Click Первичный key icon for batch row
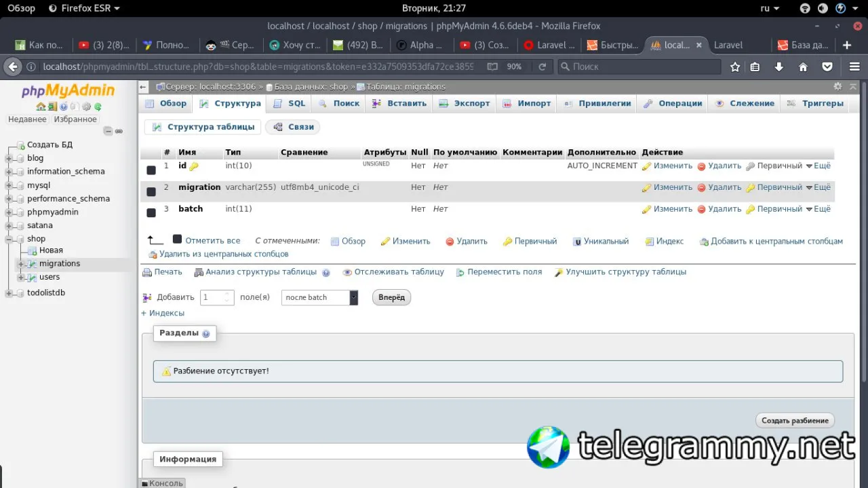This screenshot has height=488, width=868. [751, 210]
